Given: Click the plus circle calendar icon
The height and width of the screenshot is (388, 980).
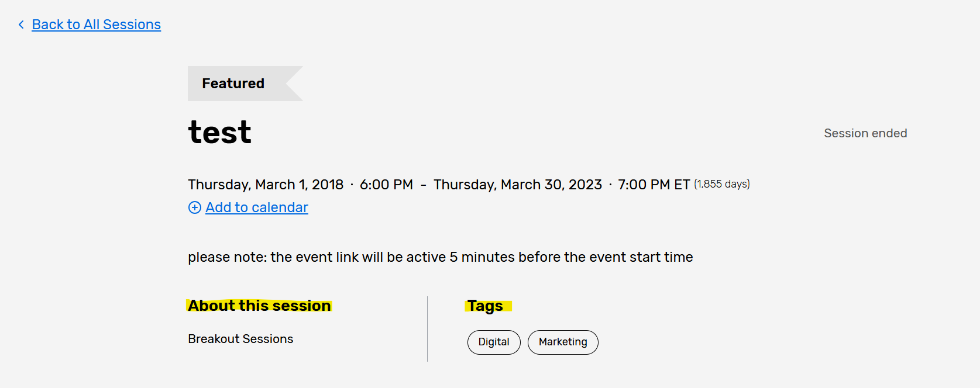Looking at the screenshot, I should pos(195,207).
